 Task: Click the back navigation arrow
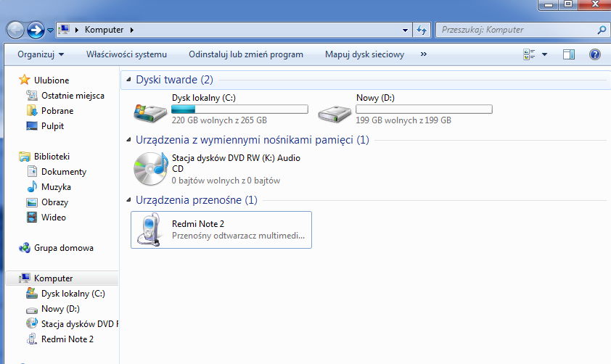(15, 30)
